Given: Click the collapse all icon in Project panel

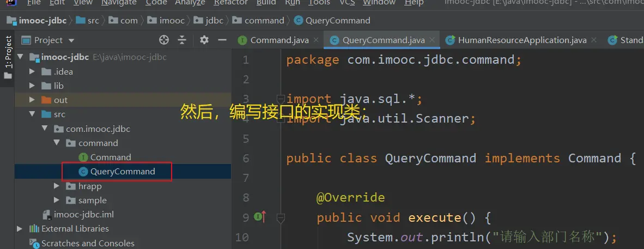Looking at the screenshot, I should point(182,40).
